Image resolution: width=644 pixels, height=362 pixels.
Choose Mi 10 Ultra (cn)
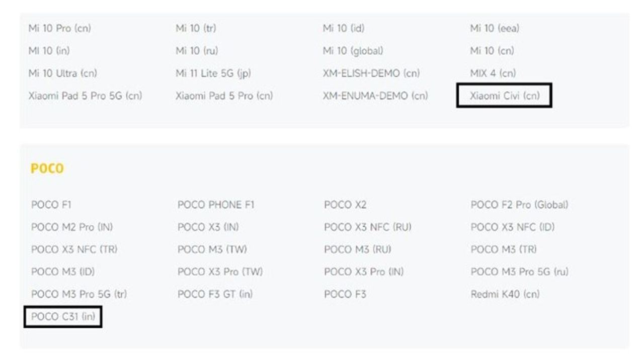click(x=63, y=73)
